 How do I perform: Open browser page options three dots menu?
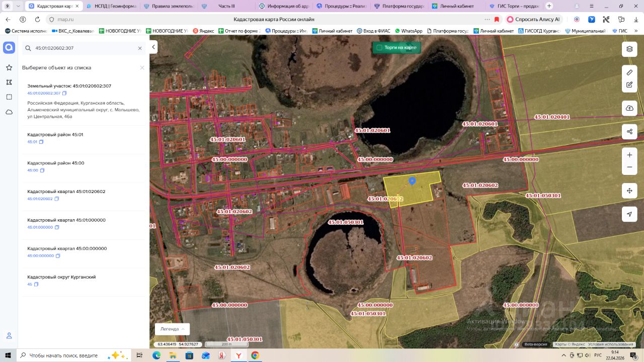pyautogui.click(x=487, y=19)
